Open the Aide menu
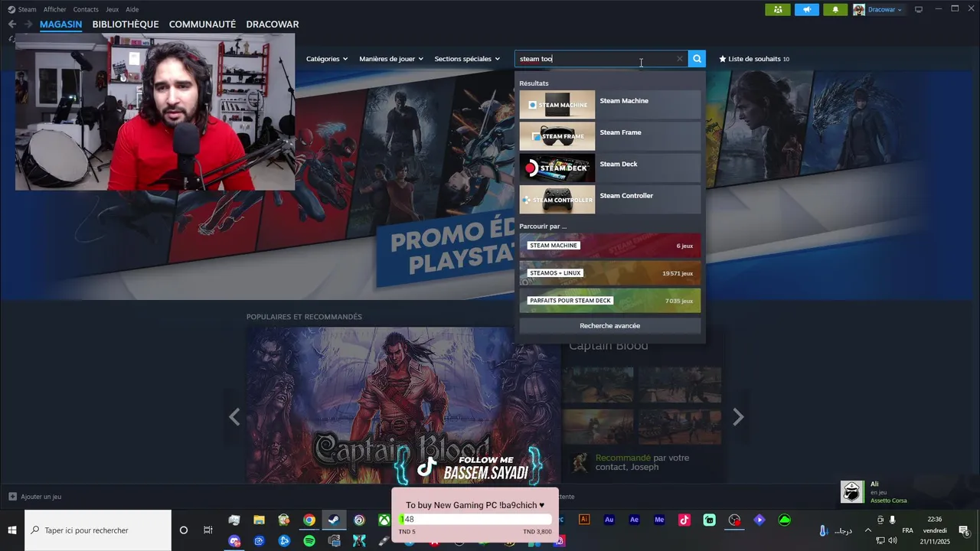Image resolution: width=980 pixels, height=551 pixels. click(132, 9)
